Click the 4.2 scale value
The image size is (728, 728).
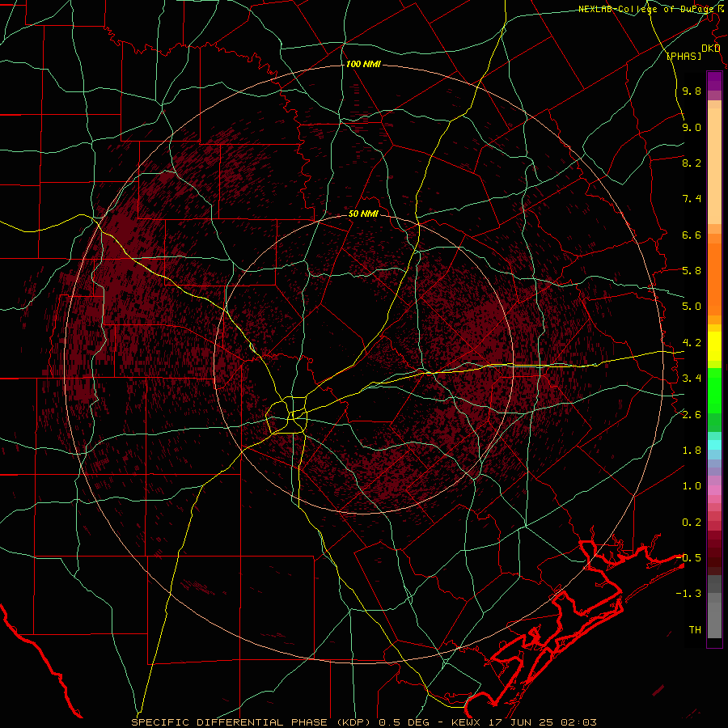(x=692, y=343)
